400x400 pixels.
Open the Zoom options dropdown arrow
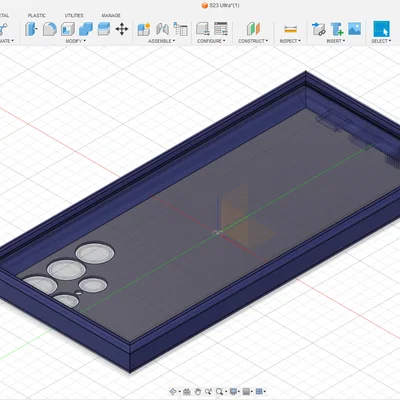(x=226, y=392)
